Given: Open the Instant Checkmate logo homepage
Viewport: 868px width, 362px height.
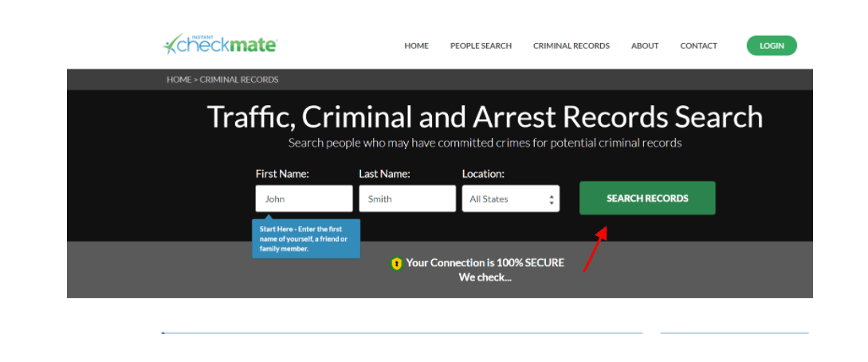Looking at the screenshot, I should click(220, 45).
